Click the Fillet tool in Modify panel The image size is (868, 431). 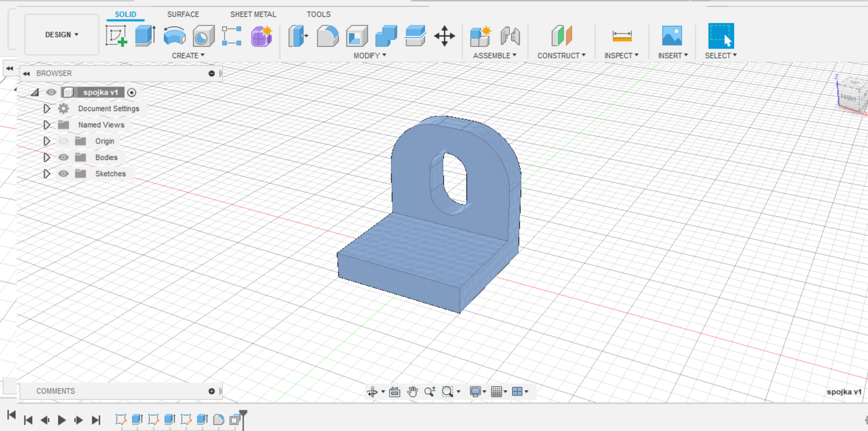coord(328,36)
